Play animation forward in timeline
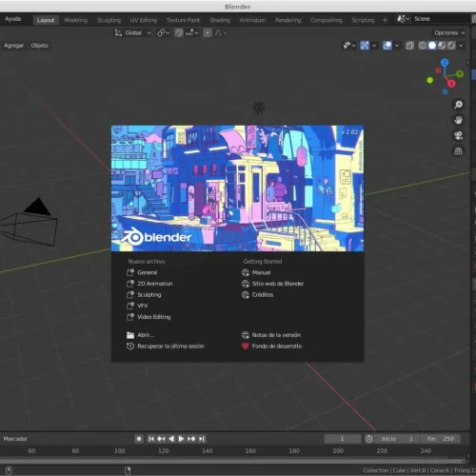The image size is (476, 476). point(181,439)
